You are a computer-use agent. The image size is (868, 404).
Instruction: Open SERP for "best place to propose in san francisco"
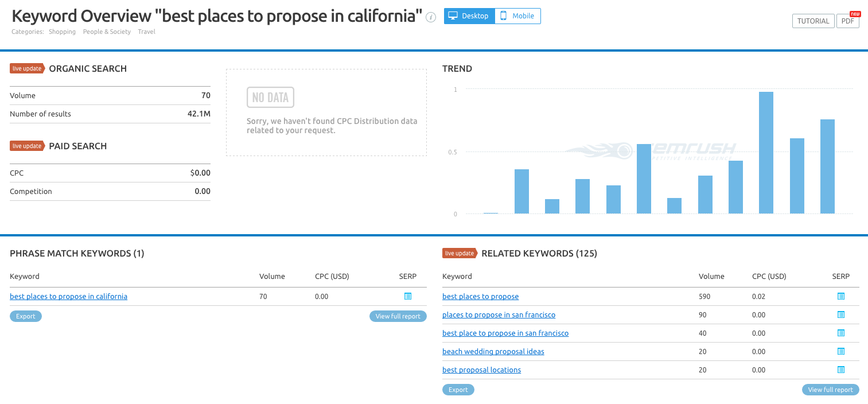click(841, 333)
